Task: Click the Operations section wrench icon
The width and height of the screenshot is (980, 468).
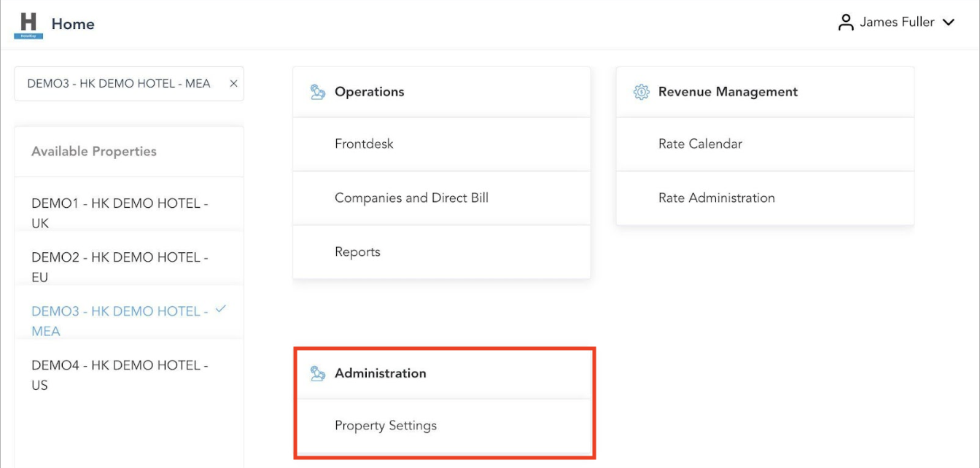Action: [316, 92]
